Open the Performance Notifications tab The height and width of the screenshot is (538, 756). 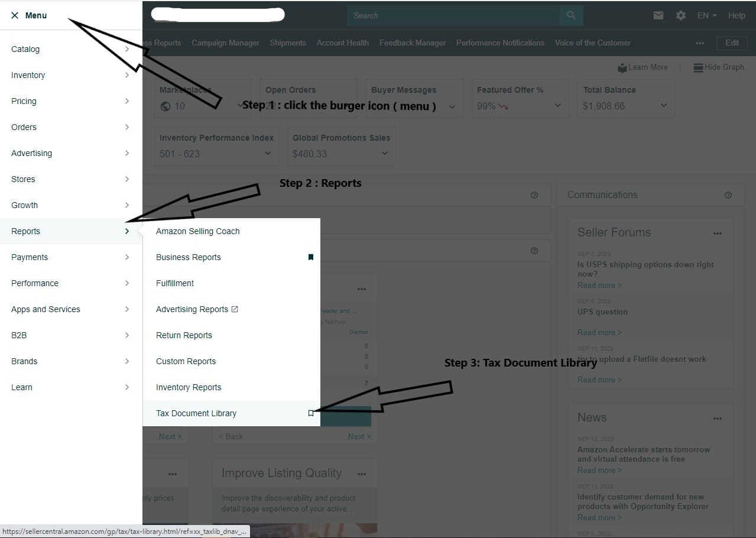coord(500,43)
